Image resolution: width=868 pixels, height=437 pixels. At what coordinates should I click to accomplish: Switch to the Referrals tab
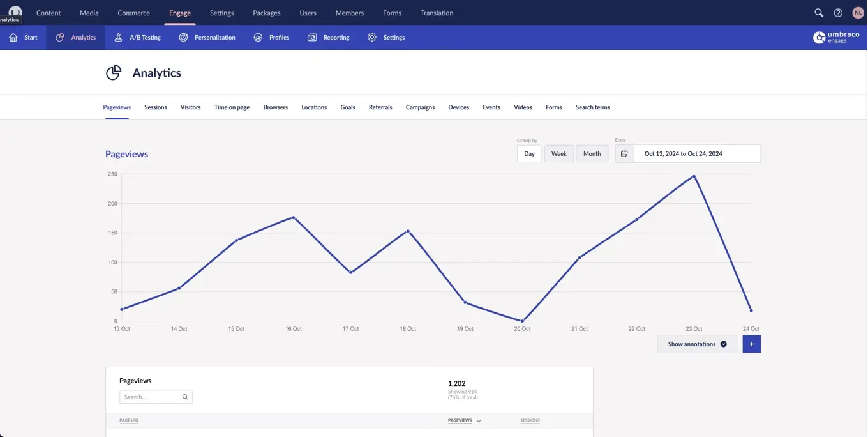click(x=380, y=107)
